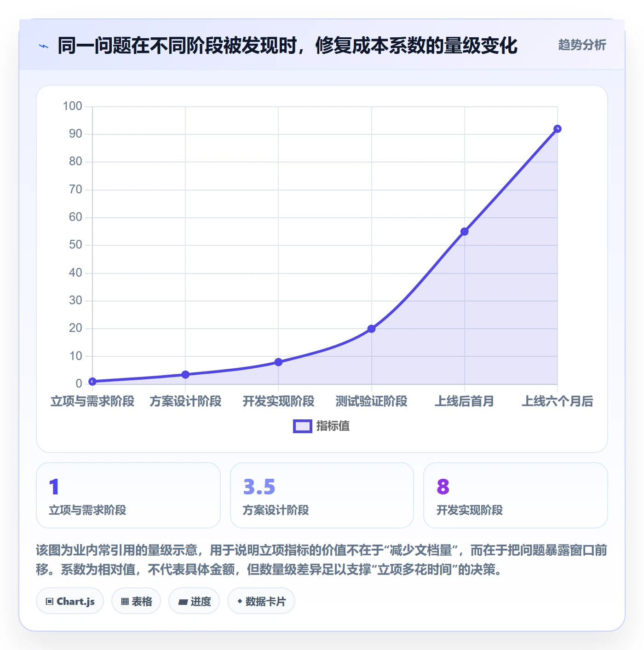This screenshot has width=644, height=650.
Task: Click the 进度 tag chip
Action: coord(194,601)
